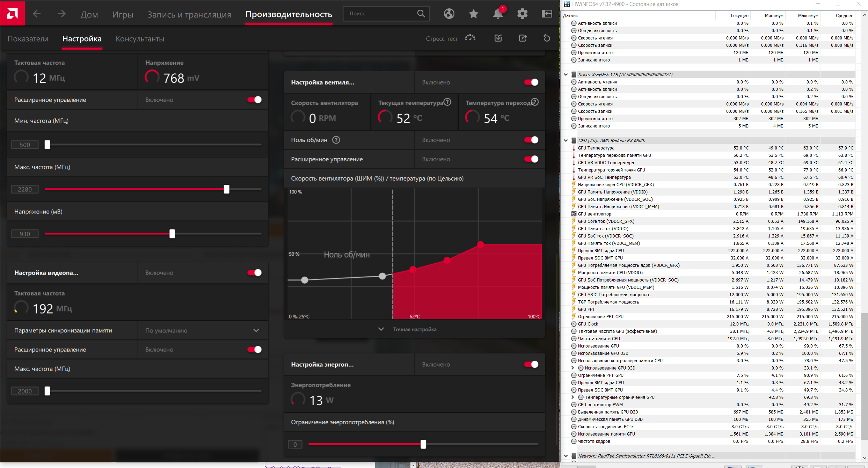Screen dimensions: 868x468
Task: Open the notifications bell
Action: click(498, 14)
